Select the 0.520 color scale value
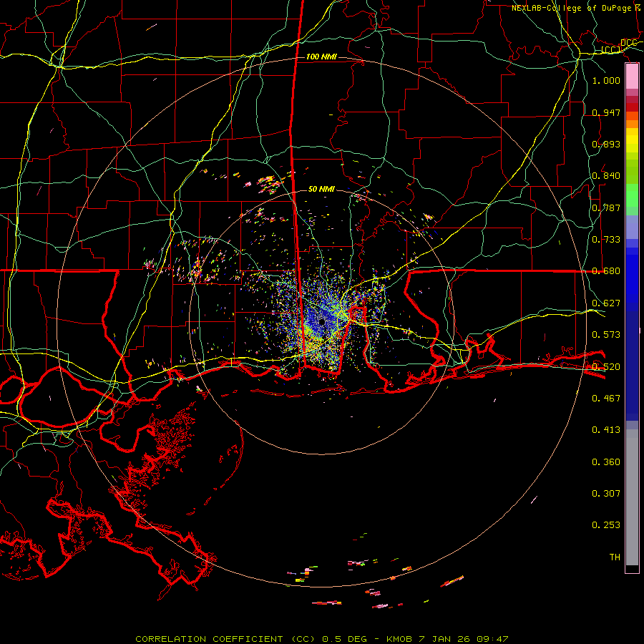This screenshot has height=644, width=644. pos(606,367)
